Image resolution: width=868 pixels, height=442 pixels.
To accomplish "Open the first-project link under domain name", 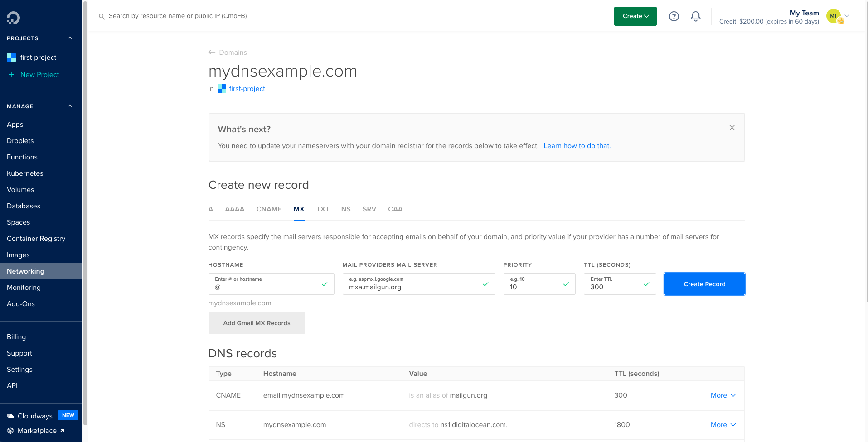I will point(247,89).
